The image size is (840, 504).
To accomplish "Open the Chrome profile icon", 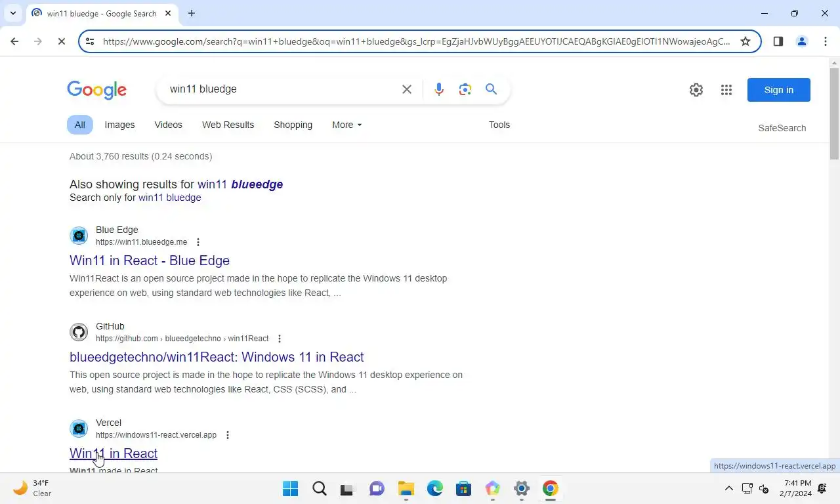I will (x=802, y=41).
